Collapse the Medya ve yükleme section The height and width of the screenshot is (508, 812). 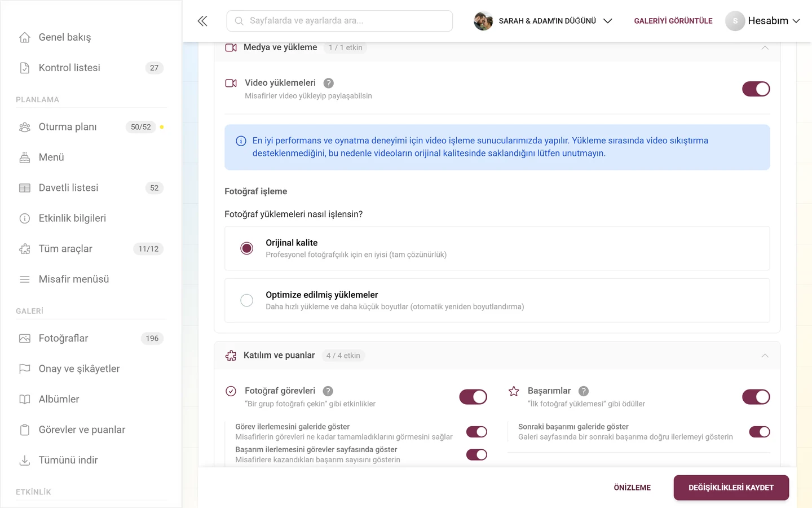click(x=765, y=47)
